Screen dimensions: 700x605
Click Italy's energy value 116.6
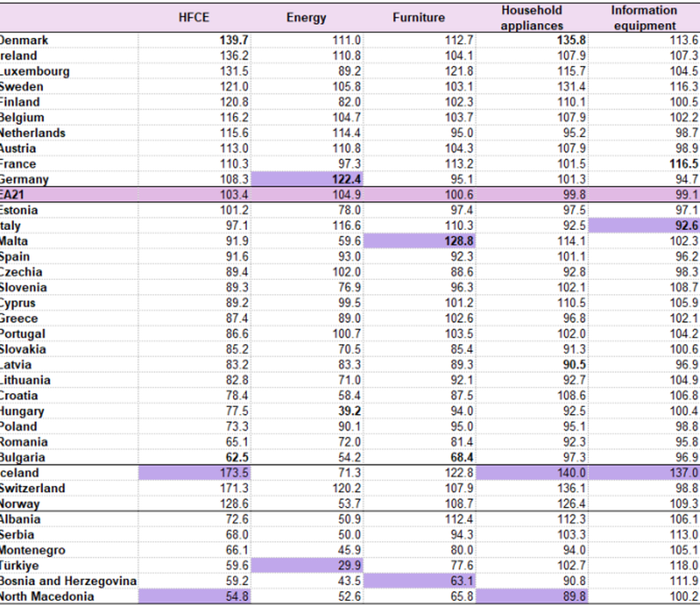pyautogui.click(x=347, y=225)
